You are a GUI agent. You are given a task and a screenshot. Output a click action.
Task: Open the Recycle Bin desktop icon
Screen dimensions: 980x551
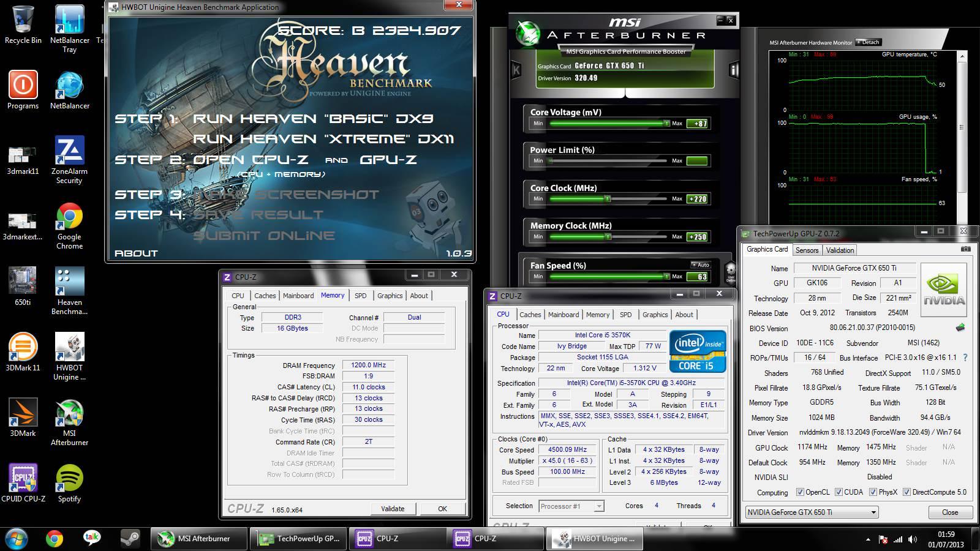coord(23,24)
